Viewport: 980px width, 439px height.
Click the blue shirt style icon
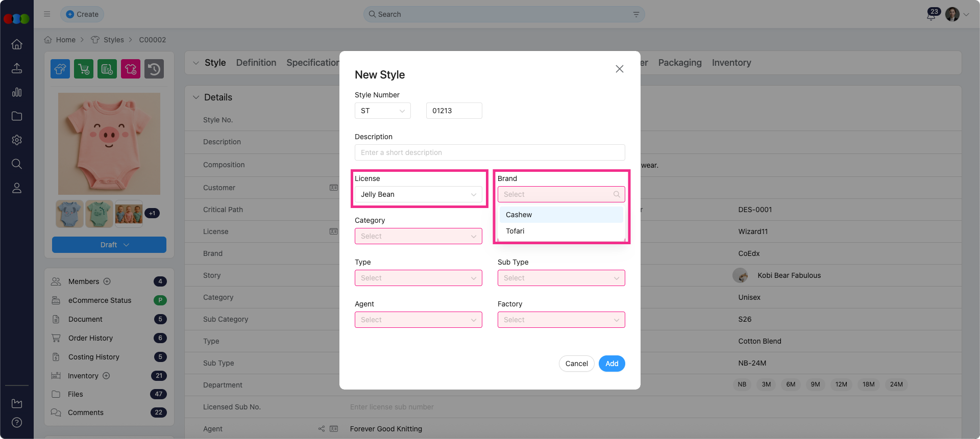(60, 69)
